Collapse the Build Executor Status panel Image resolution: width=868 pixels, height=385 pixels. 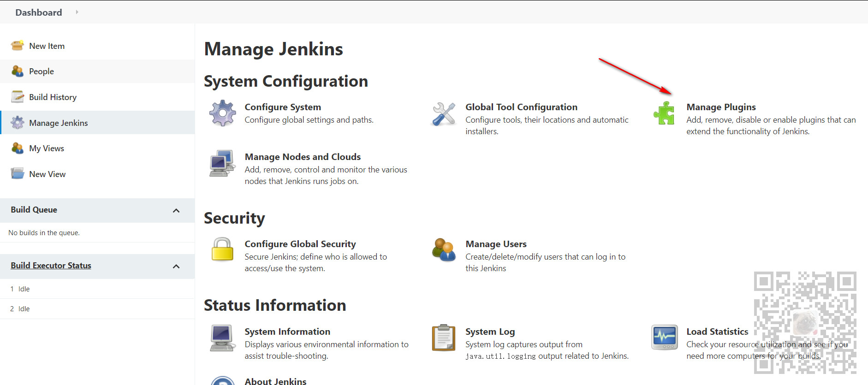click(x=176, y=267)
